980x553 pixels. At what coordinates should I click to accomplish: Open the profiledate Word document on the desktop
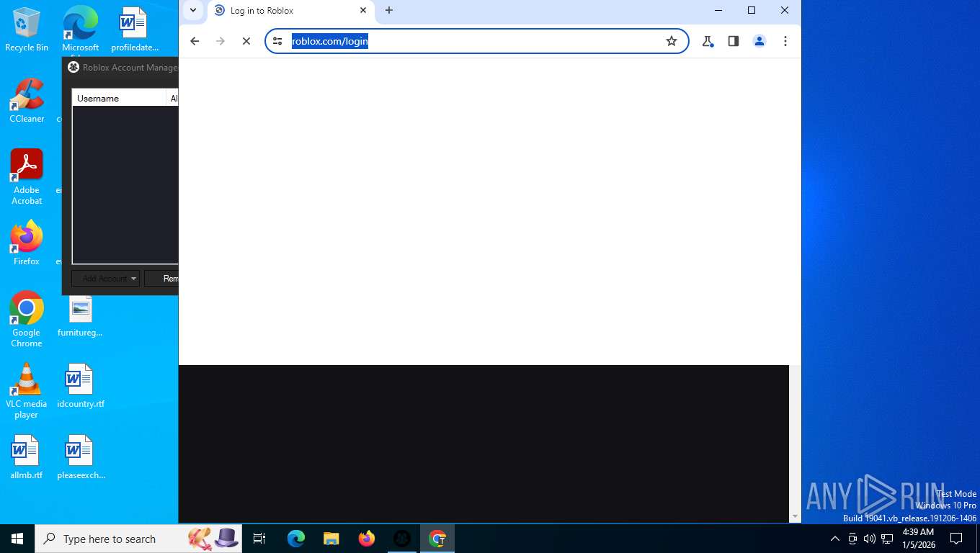tap(134, 30)
